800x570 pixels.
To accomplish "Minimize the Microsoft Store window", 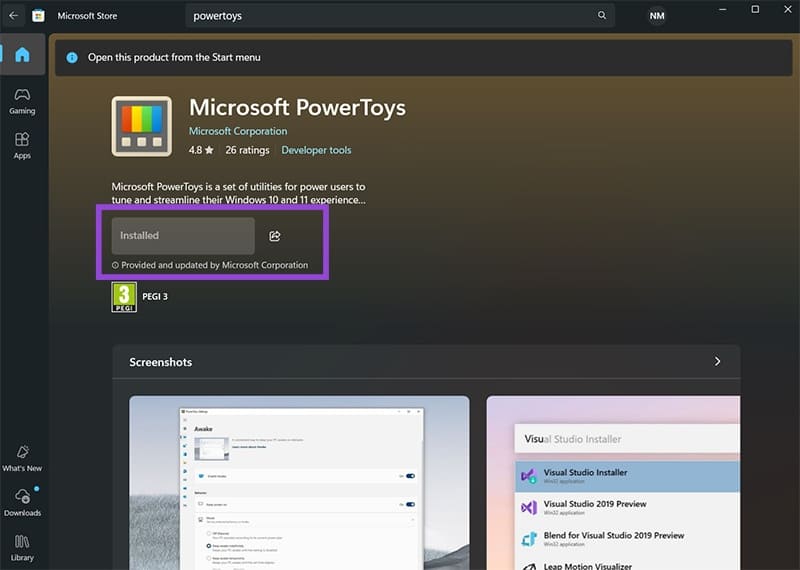I will coord(722,9).
